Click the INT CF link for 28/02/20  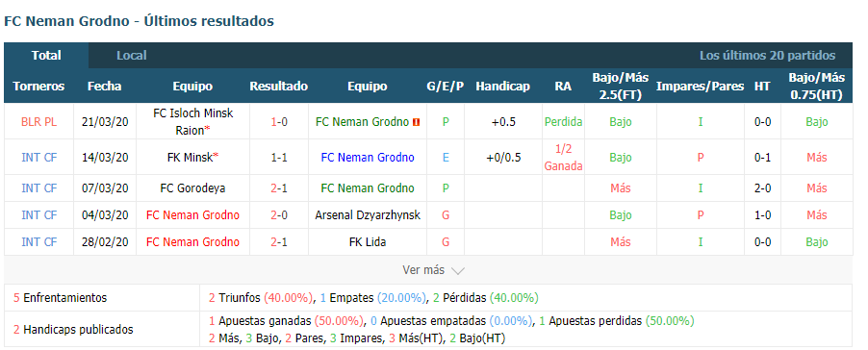click(38, 242)
